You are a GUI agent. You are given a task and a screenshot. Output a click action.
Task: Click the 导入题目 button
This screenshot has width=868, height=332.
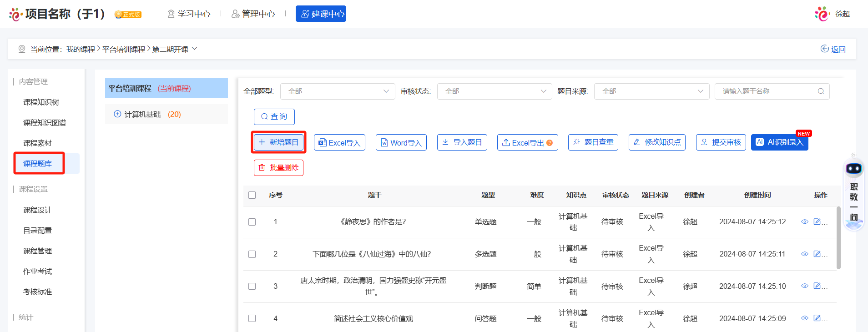point(462,142)
